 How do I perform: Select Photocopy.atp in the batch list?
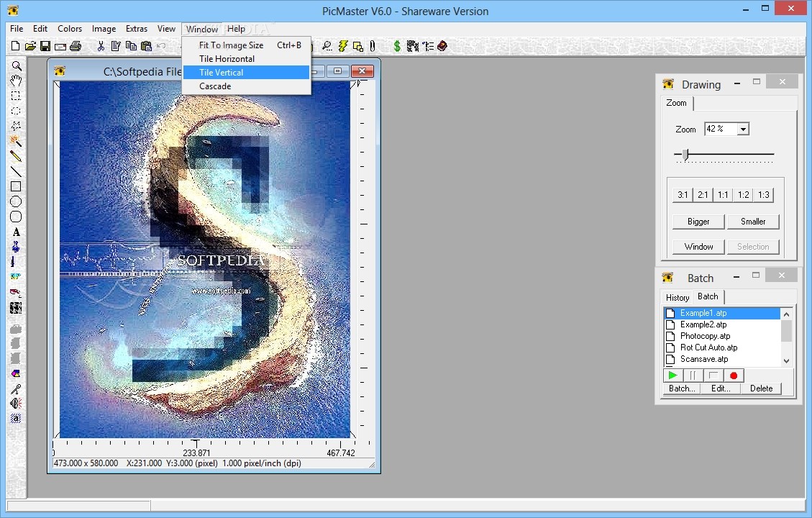click(722, 336)
